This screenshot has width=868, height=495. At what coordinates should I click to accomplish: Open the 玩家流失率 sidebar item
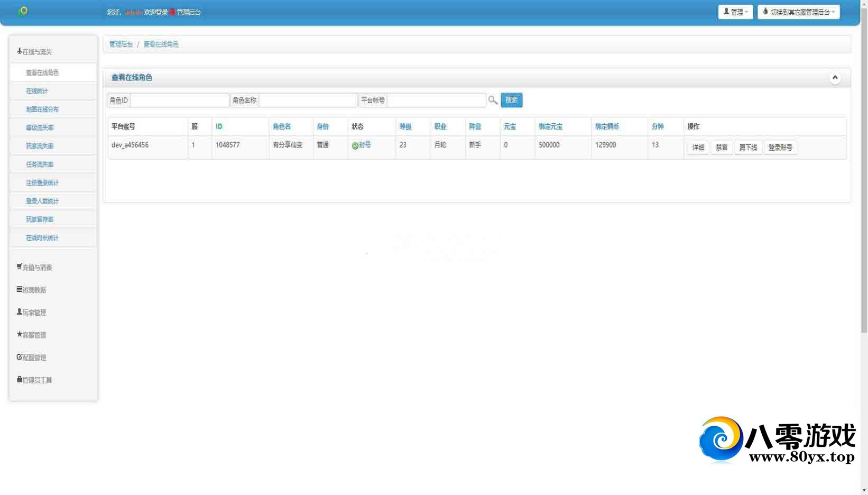(53, 146)
